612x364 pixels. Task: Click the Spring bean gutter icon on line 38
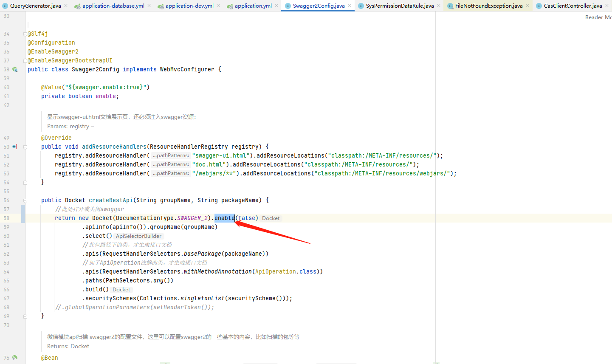coord(14,69)
